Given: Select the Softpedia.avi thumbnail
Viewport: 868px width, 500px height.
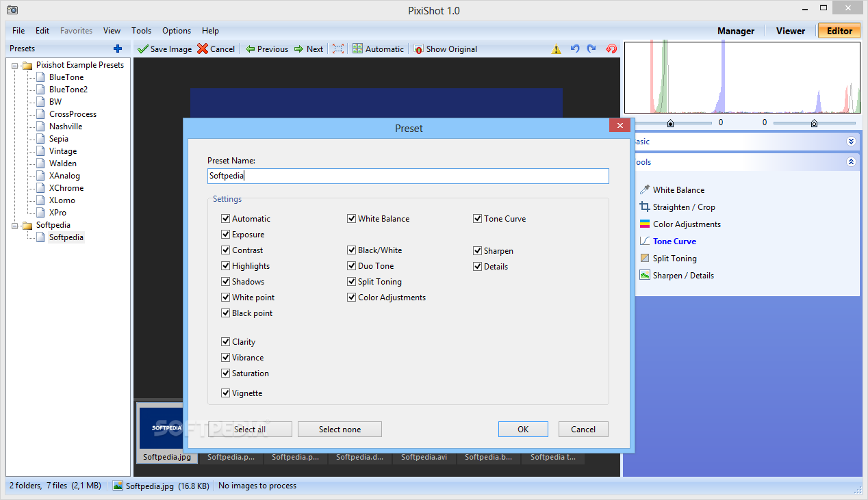Looking at the screenshot, I should [424, 457].
